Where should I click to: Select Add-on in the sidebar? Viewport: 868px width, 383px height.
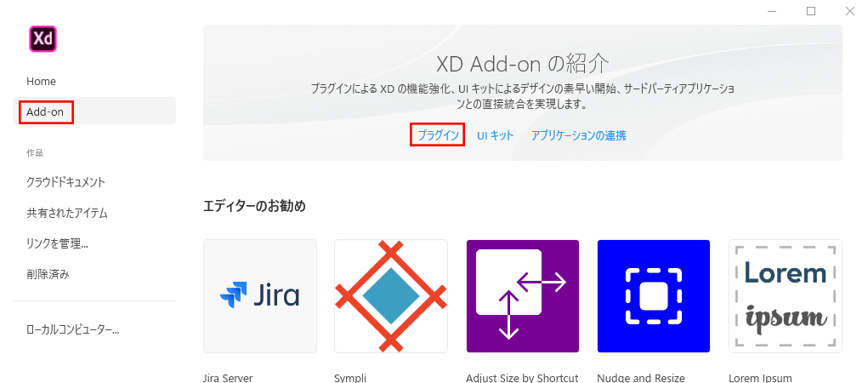[x=45, y=112]
